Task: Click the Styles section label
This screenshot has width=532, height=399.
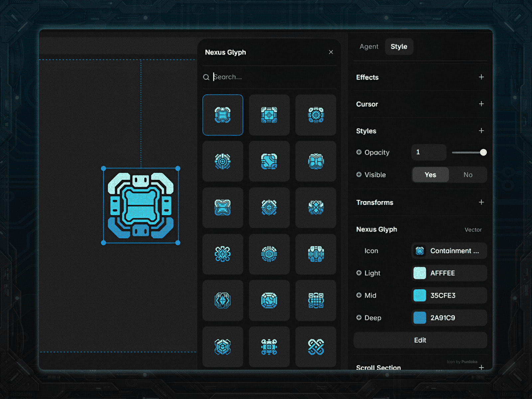Action: (x=366, y=131)
